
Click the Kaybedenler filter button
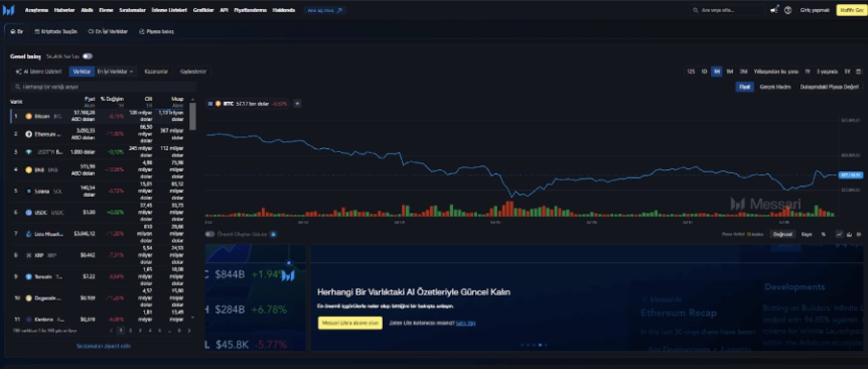click(193, 72)
